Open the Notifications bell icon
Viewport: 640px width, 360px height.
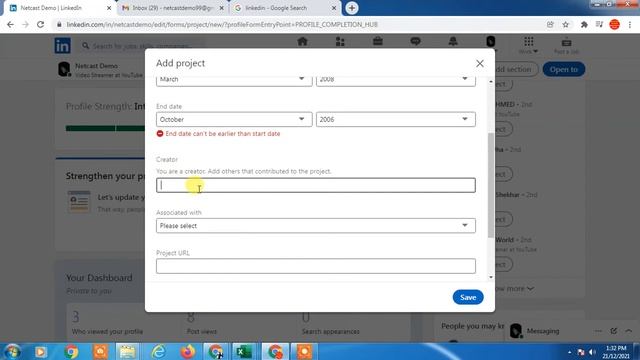point(453,42)
